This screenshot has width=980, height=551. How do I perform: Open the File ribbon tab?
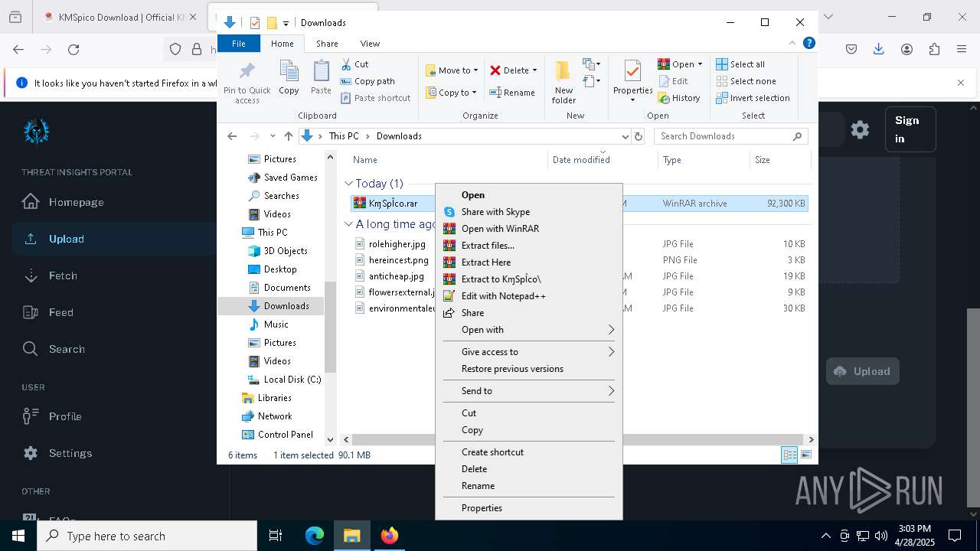tap(239, 44)
